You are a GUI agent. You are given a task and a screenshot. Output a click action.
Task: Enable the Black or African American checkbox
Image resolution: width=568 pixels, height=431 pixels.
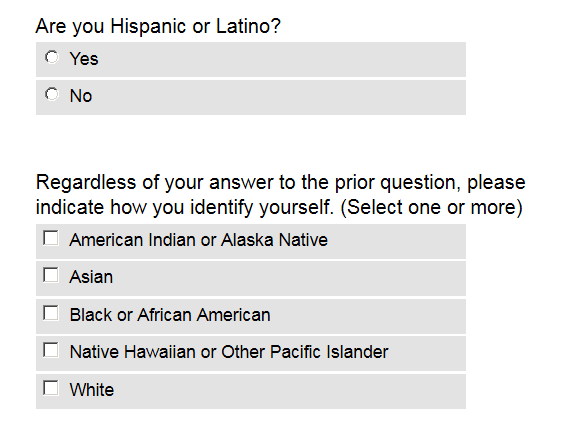(51, 313)
